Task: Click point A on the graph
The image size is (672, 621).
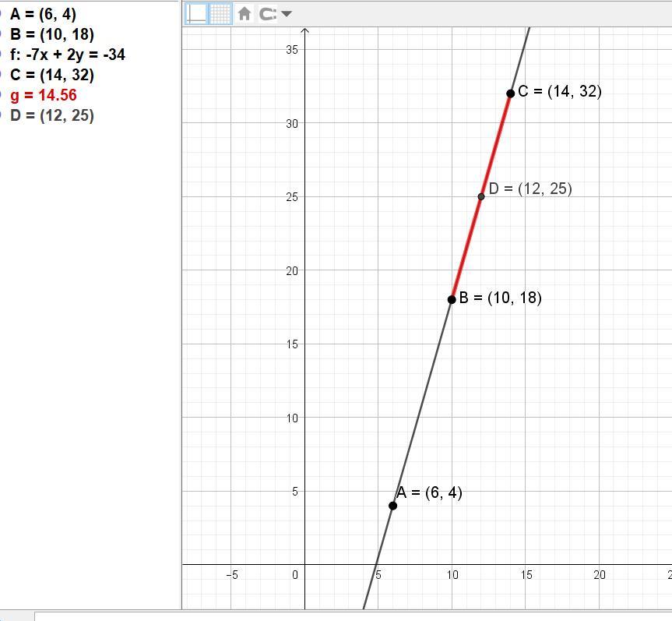Action: point(392,506)
